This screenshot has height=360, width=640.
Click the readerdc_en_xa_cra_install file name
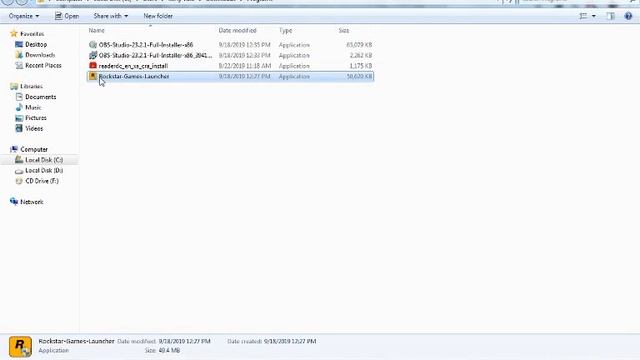[x=133, y=66]
